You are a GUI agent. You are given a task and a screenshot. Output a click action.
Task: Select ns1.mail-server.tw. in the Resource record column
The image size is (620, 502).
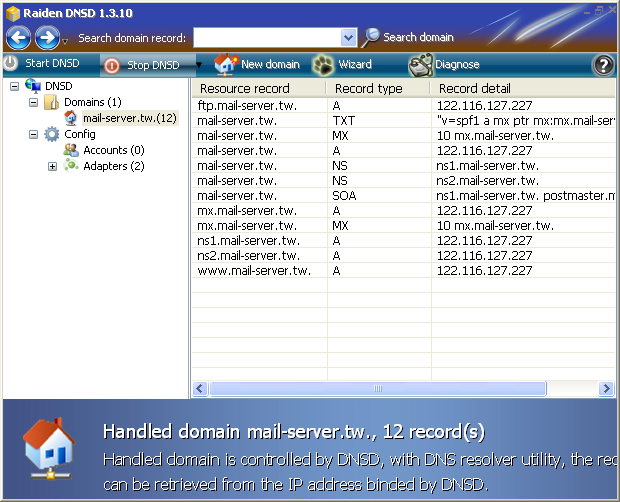248,241
